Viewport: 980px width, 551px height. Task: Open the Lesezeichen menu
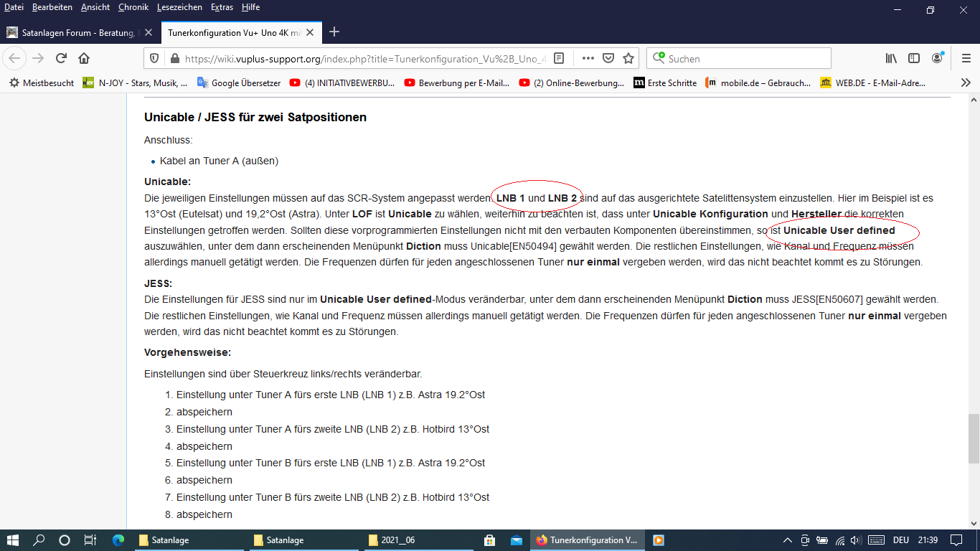click(x=179, y=7)
